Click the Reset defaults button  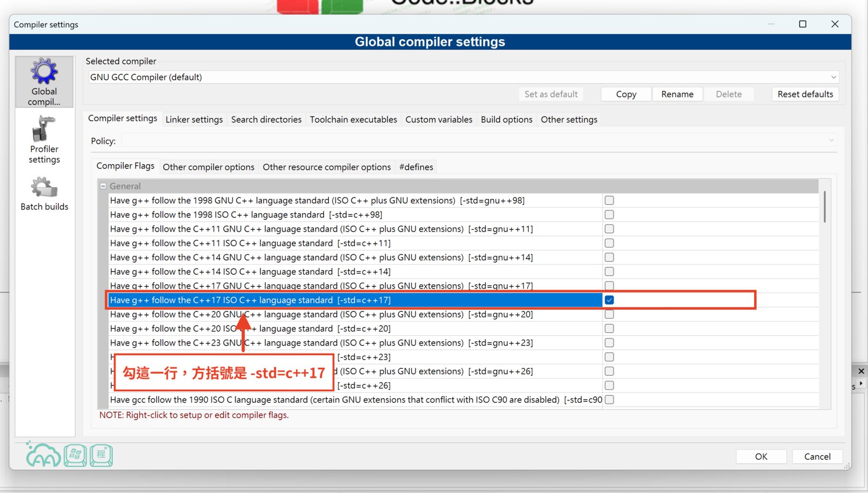(805, 94)
